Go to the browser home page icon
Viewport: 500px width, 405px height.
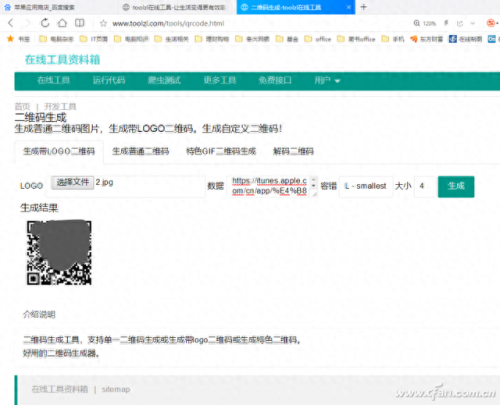[62, 23]
